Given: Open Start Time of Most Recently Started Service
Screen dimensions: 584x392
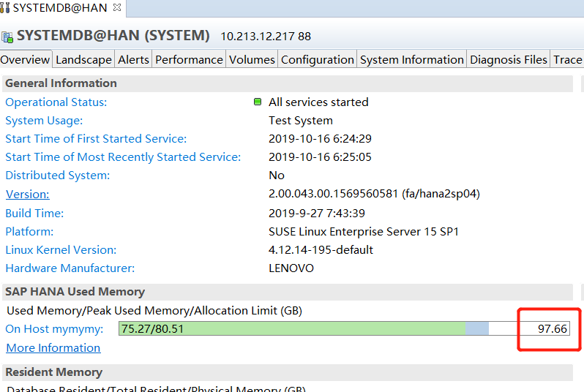Looking at the screenshot, I should pyautogui.click(x=123, y=157).
